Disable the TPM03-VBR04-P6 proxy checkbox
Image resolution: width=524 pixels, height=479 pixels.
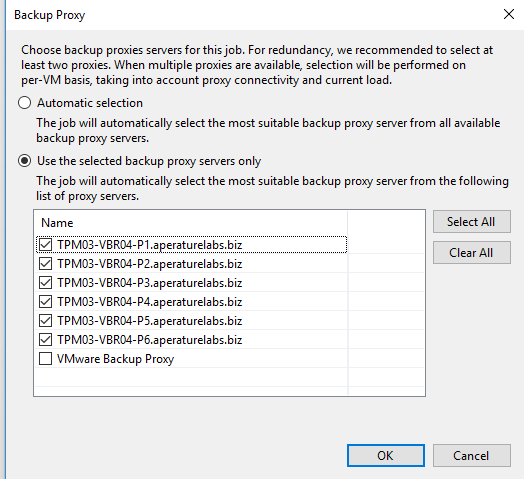click(x=45, y=340)
